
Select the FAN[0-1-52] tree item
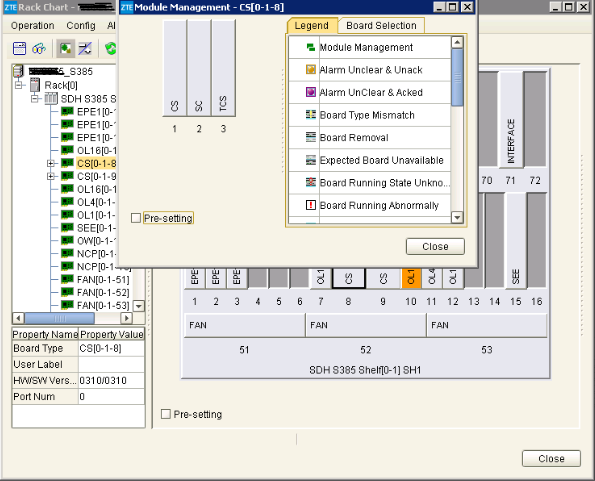point(103,292)
